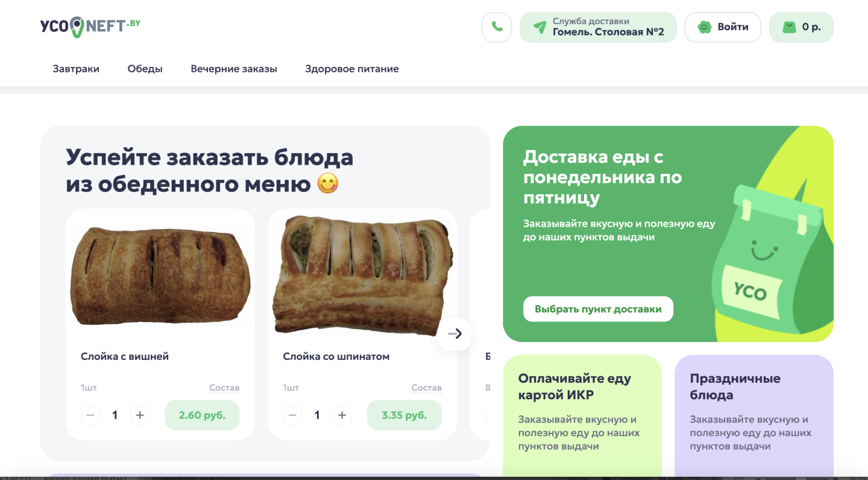Click the paper plane delivery service icon
Image resolution: width=868 pixels, height=480 pixels.
click(x=540, y=27)
